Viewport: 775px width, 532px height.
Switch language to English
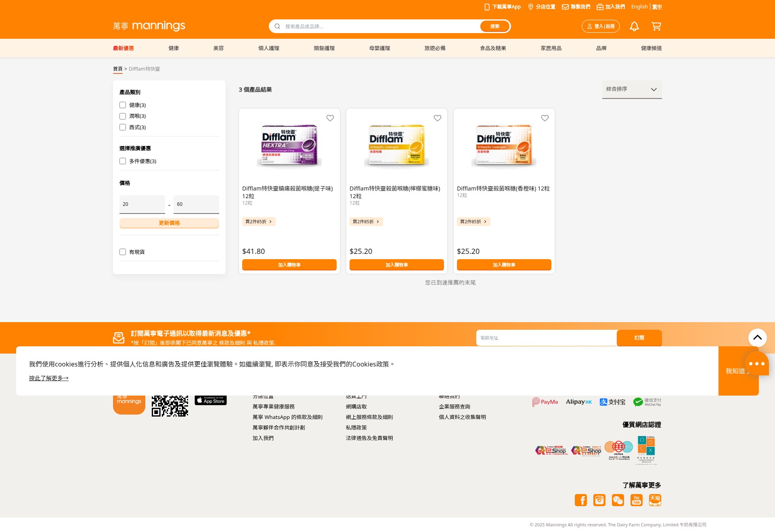pos(639,7)
